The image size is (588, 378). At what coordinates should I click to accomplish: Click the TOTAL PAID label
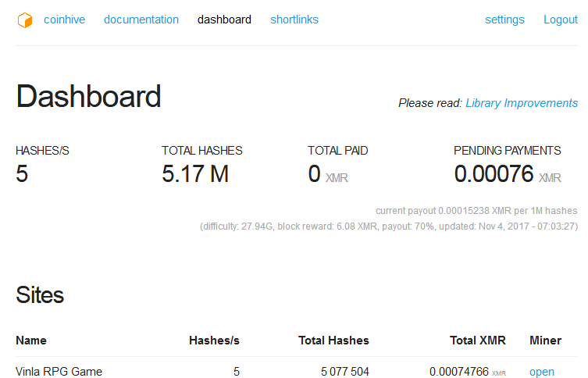click(338, 151)
